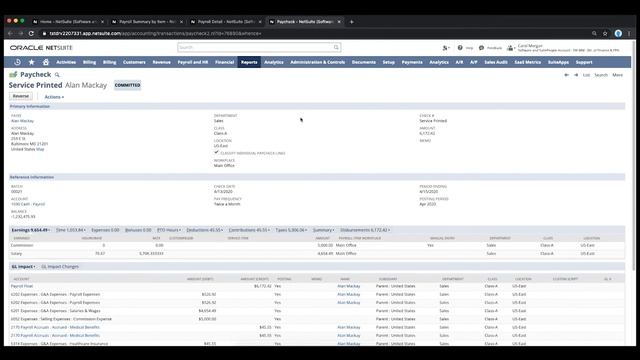Expand the Earnings 9,654.49 subtab
The height and width of the screenshot is (360, 640).
pos(31,230)
